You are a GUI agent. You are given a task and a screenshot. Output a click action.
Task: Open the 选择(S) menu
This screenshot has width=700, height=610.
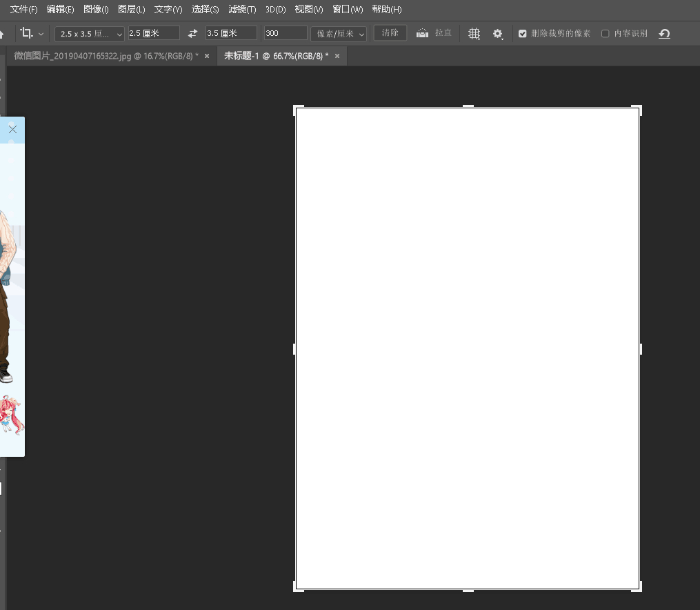click(206, 9)
